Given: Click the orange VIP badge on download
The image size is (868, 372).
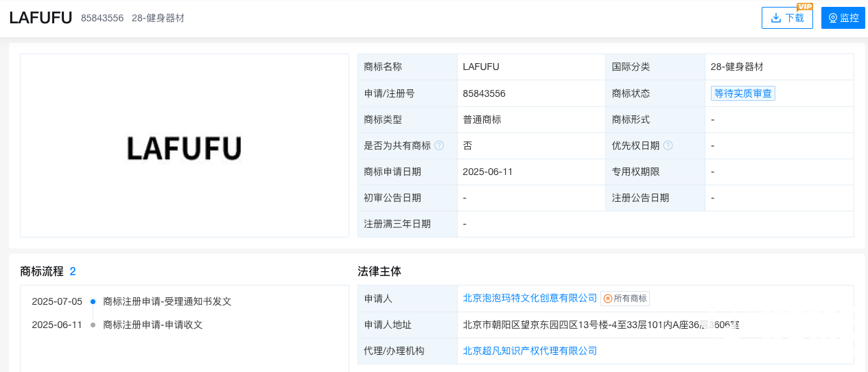Looking at the screenshot, I should point(804,7).
